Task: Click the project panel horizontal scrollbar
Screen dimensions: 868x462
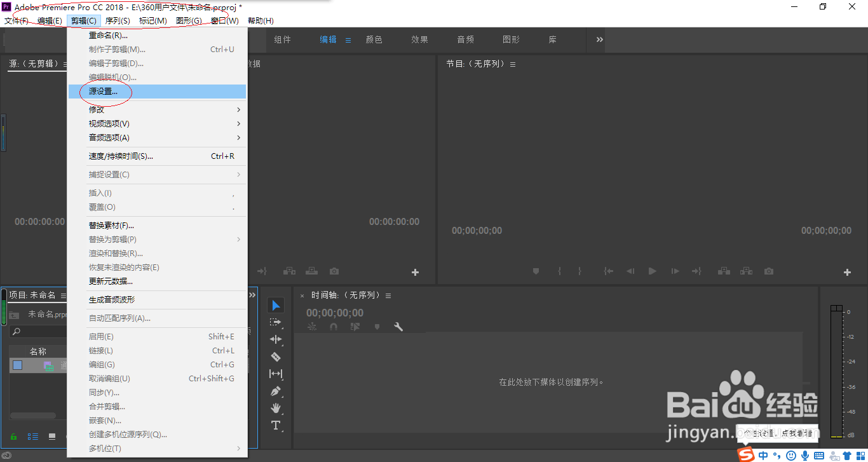Action: pyautogui.click(x=33, y=416)
